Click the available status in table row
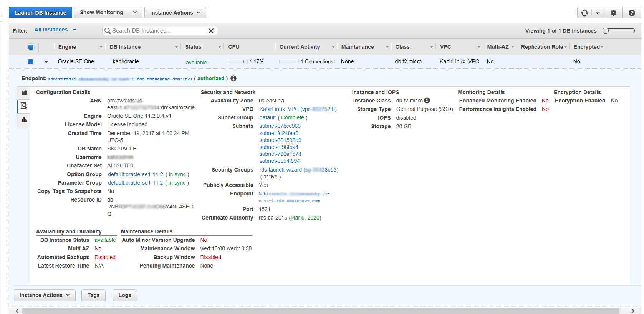Viewport: 644px width, 314px height. (x=196, y=63)
